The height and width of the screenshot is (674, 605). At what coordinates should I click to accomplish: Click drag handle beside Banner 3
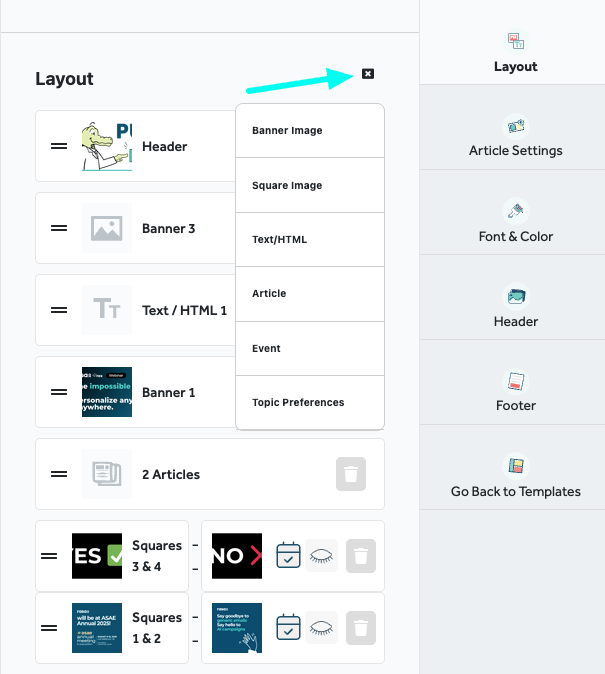coord(59,228)
